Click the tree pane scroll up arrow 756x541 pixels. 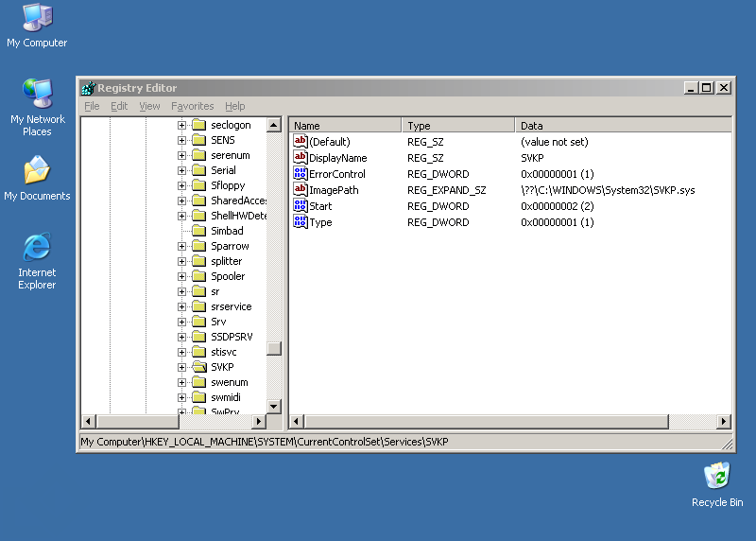pyautogui.click(x=274, y=125)
